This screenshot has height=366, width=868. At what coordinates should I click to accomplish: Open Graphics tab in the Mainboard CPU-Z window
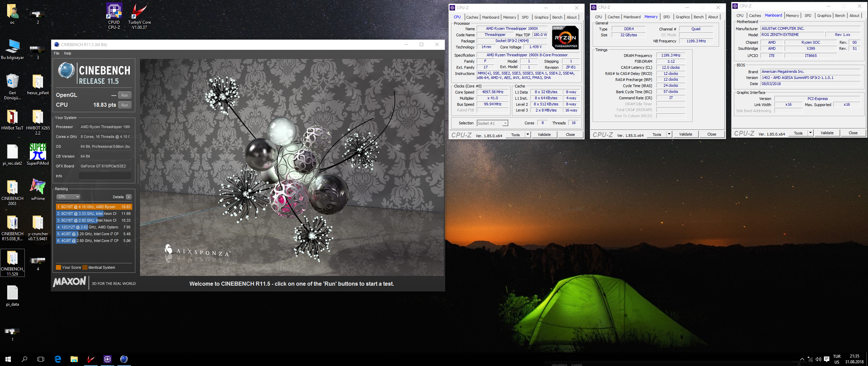point(824,16)
